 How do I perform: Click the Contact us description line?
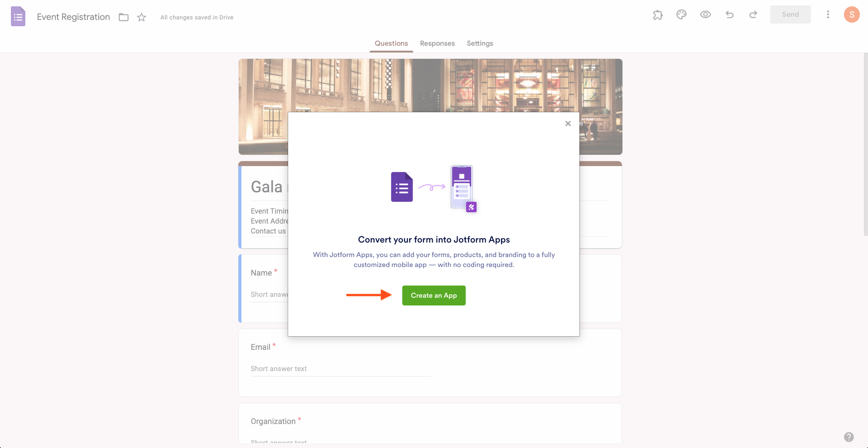pyautogui.click(x=268, y=231)
